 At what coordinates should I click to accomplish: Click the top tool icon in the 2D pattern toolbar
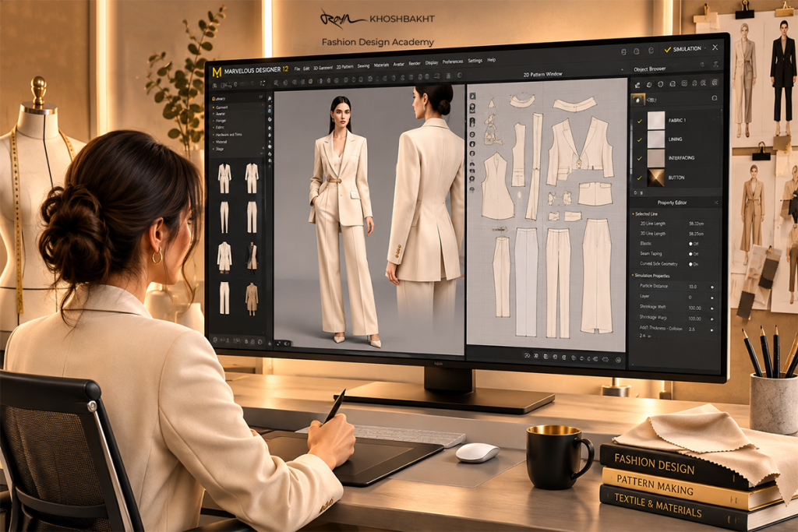[472, 96]
